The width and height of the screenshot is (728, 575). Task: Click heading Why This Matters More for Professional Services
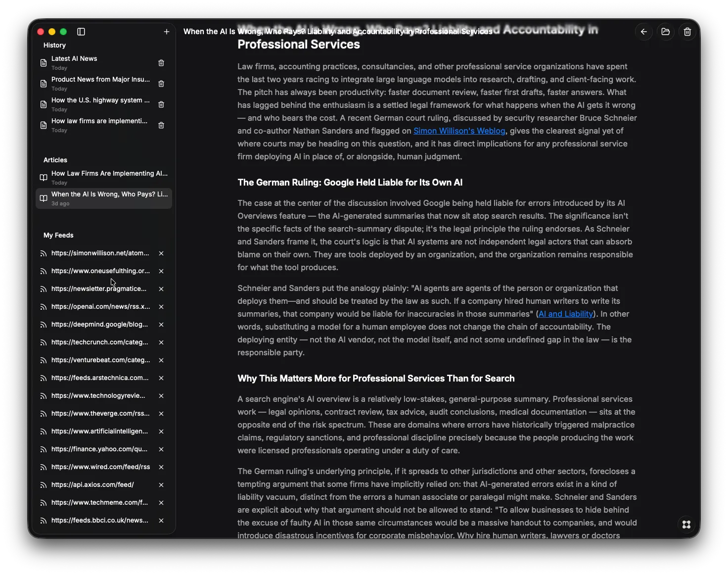[x=376, y=379]
